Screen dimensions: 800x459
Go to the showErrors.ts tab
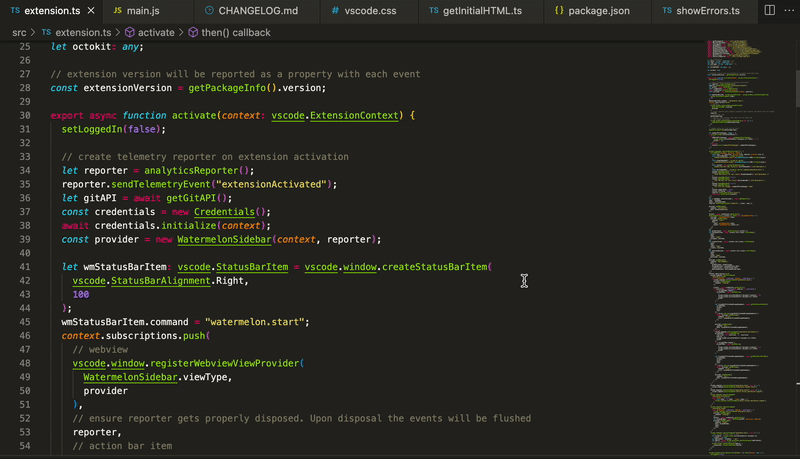tap(704, 10)
